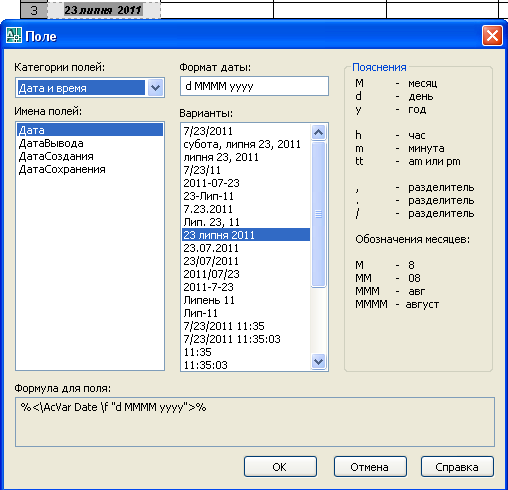Click variants list scroll down arrow
Viewport: 508px width, 490px height.
318,361
